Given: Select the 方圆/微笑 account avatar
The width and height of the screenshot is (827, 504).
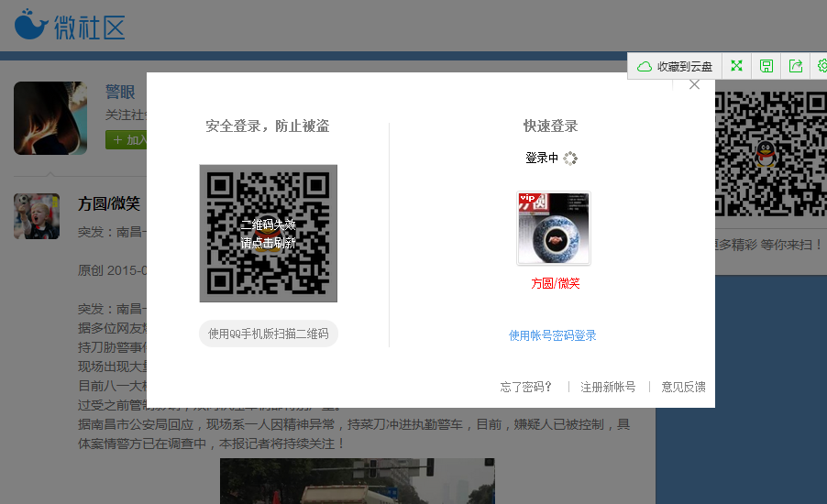Looking at the screenshot, I should [x=553, y=228].
